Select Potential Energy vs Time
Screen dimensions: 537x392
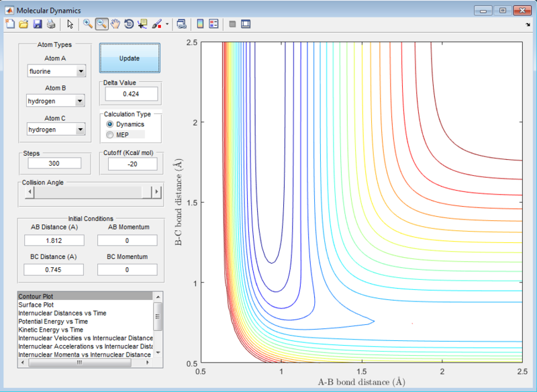click(85, 322)
